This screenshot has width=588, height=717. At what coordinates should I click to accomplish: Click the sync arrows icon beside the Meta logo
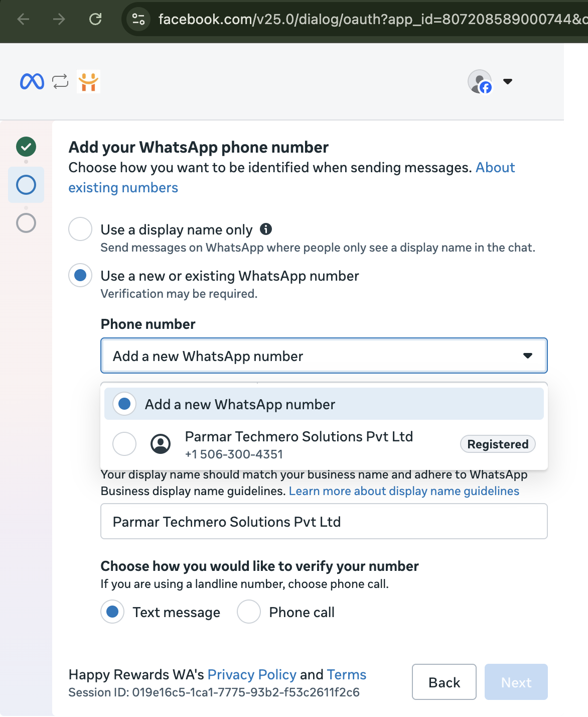click(x=60, y=81)
